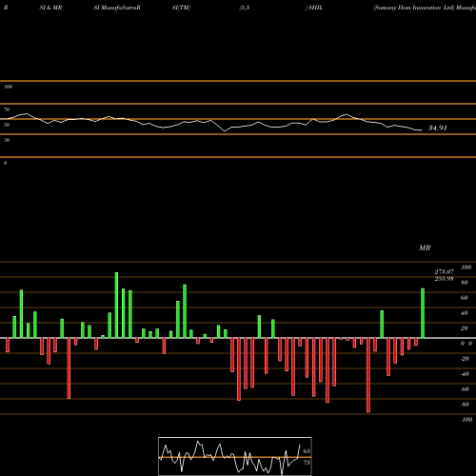Click the end of the RSI line
Viewport: 476px width, 476px height.
pyautogui.click(x=421, y=130)
